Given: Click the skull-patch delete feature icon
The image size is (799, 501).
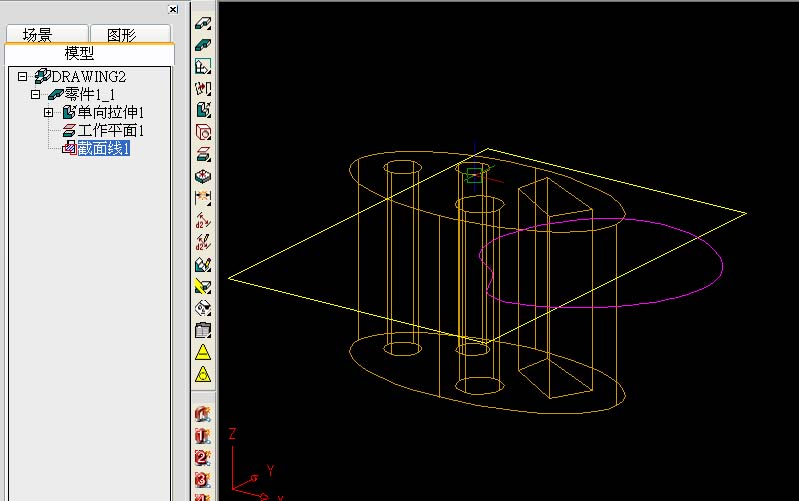Looking at the screenshot, I should (203, 308).
